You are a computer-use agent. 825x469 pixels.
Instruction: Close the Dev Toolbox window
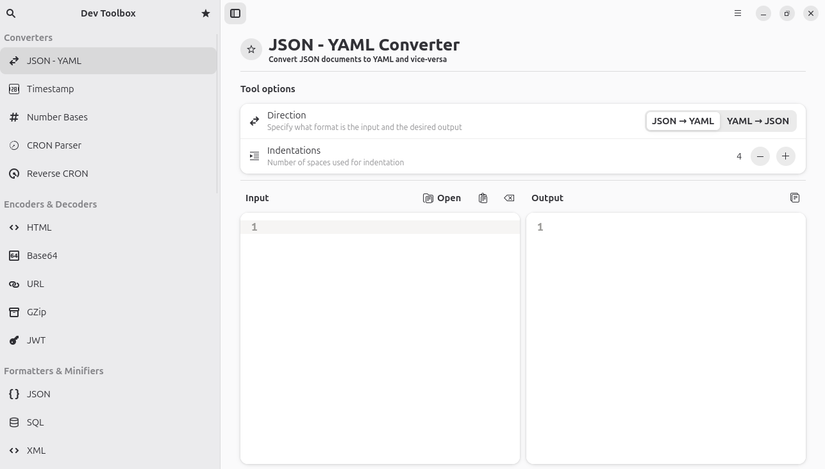pyautogui.click(x=811, y=14)
